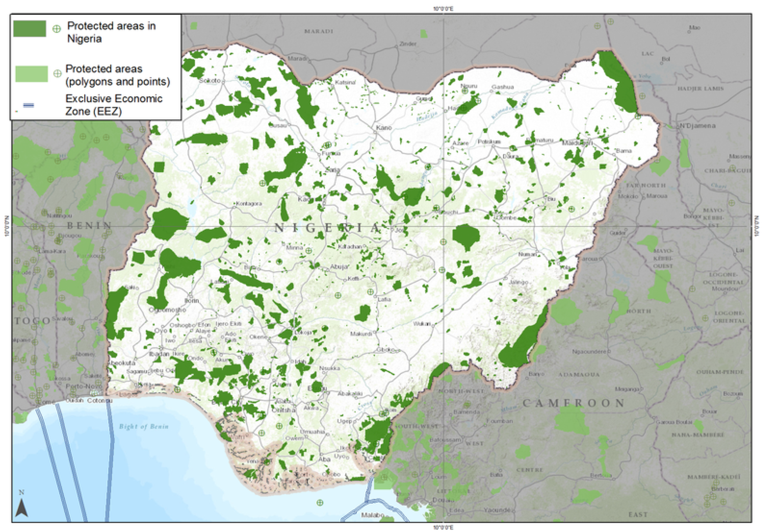Click the protected-area point marker near Nguru
765x532 pixels.
click(464, 91)
